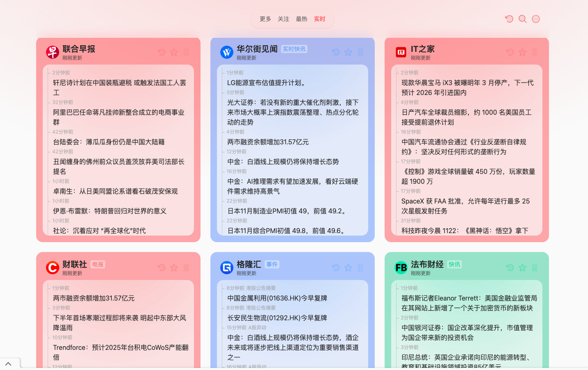
Task: Click the drag handle on 格隆汇 card
Action: (360, 268)
